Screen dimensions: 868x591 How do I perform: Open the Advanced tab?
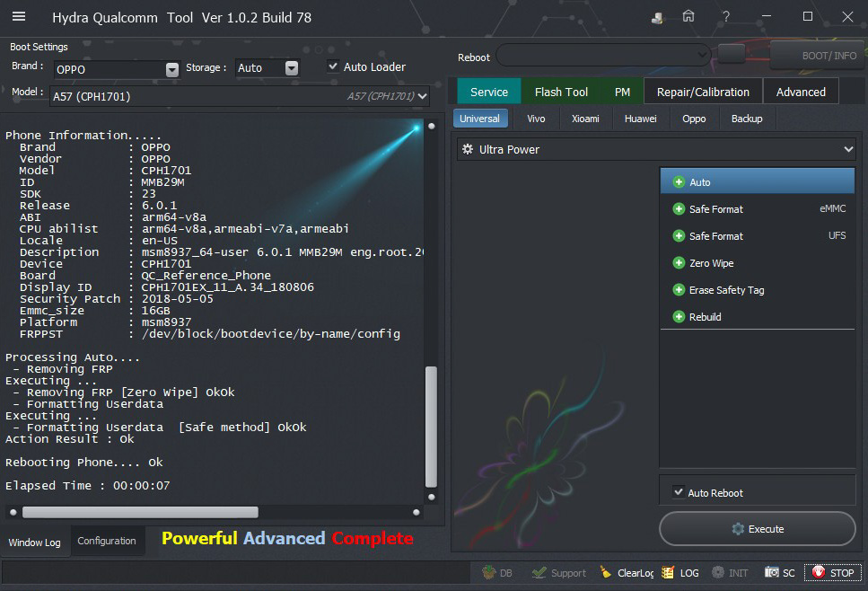coord(801,92)
